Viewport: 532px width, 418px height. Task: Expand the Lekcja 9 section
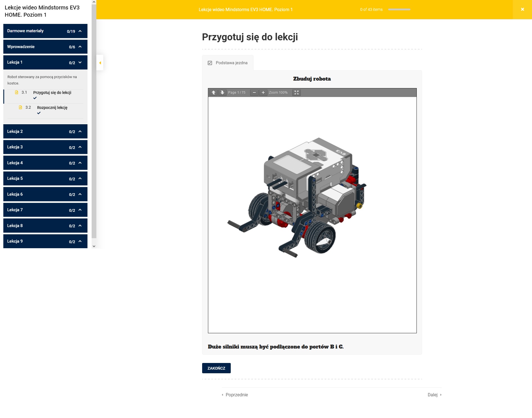(x=45, y=241)
